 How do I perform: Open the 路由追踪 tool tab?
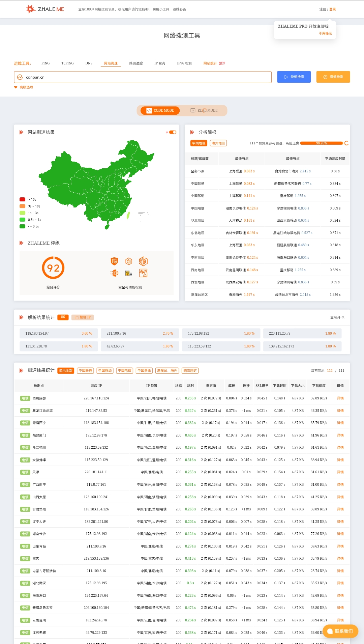136,63
